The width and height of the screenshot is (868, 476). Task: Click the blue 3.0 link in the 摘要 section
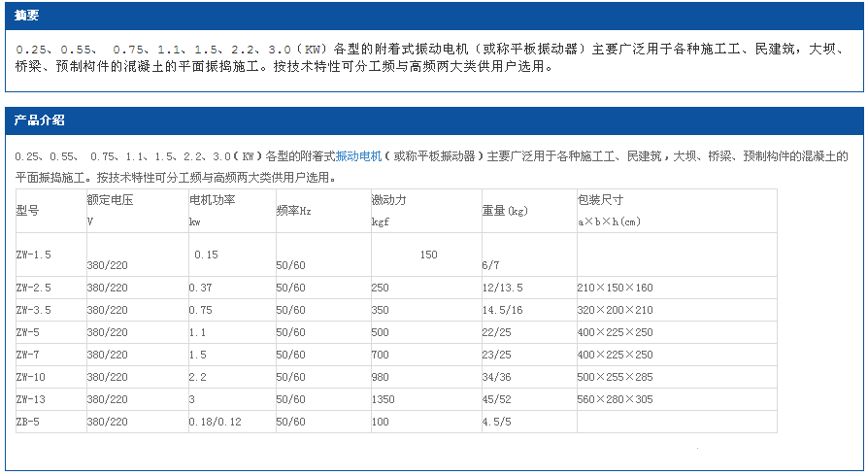[x=279, y=49]
